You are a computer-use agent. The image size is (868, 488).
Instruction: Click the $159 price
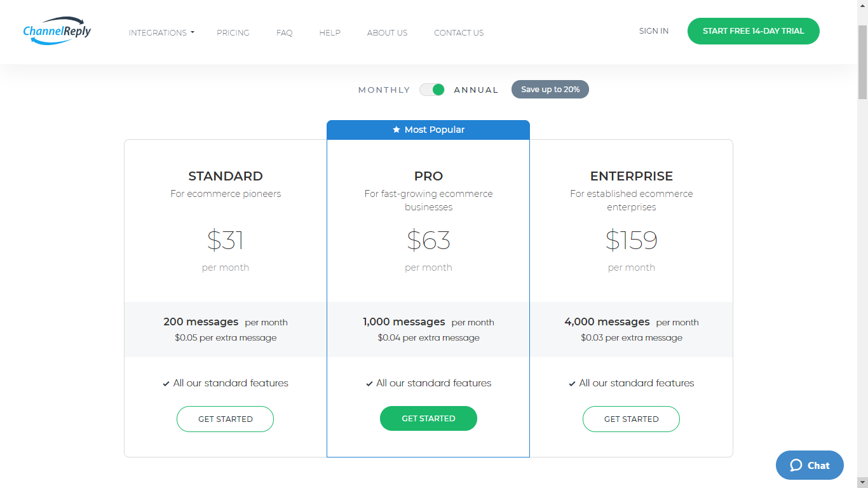pos(632,240)
